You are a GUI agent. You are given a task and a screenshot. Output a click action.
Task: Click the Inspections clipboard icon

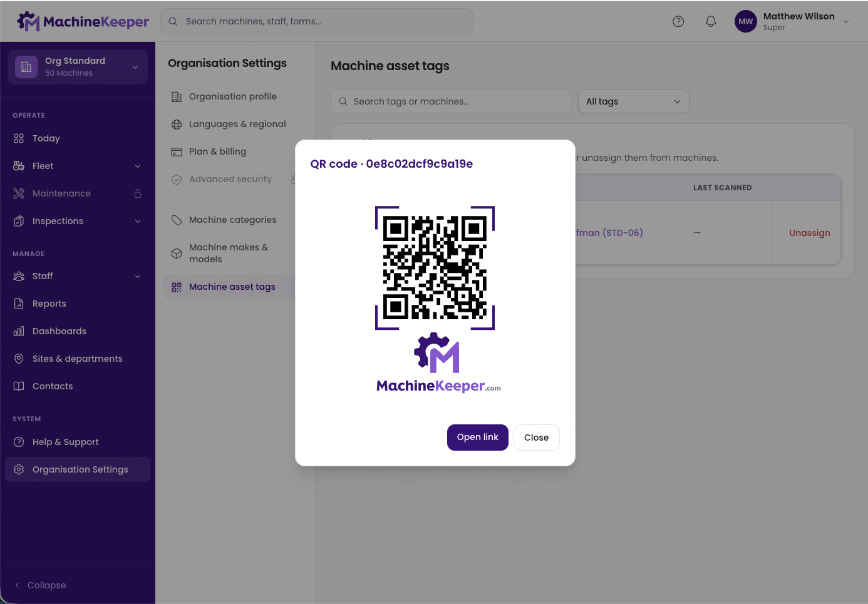(19, 221)
